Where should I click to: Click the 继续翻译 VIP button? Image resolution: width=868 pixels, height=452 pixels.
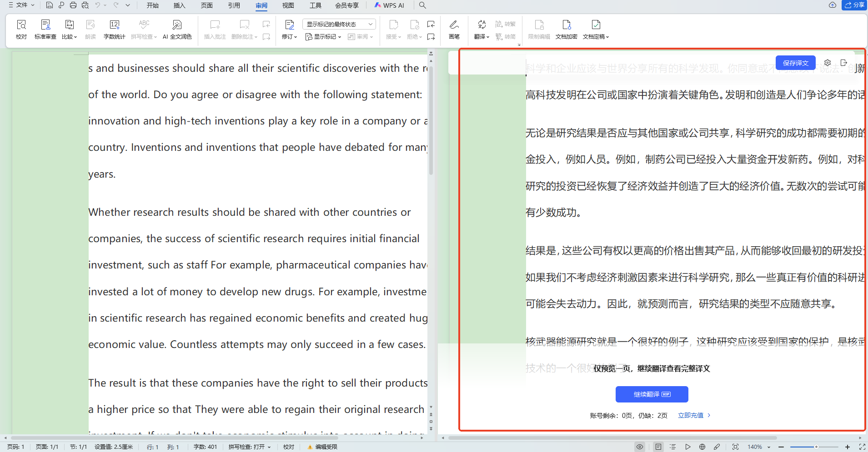652,394
